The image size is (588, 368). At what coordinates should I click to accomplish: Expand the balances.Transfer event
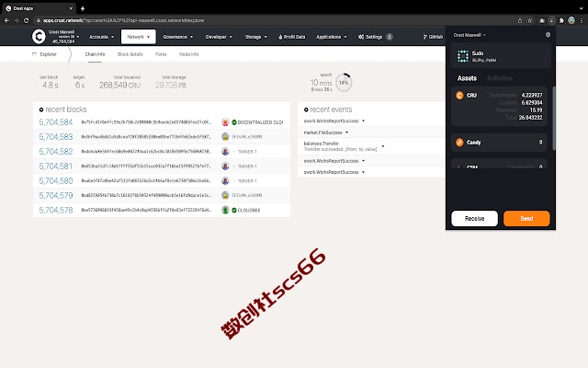click(383, 146)
